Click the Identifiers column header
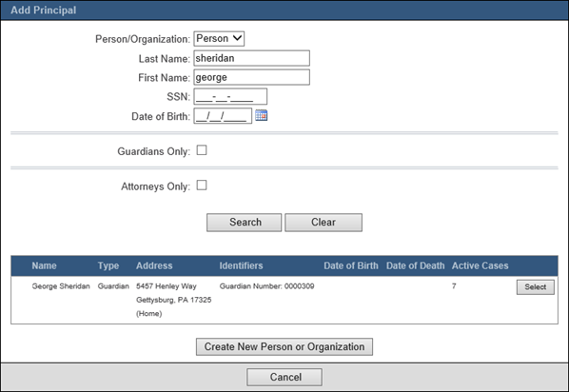 pos(241,265)
